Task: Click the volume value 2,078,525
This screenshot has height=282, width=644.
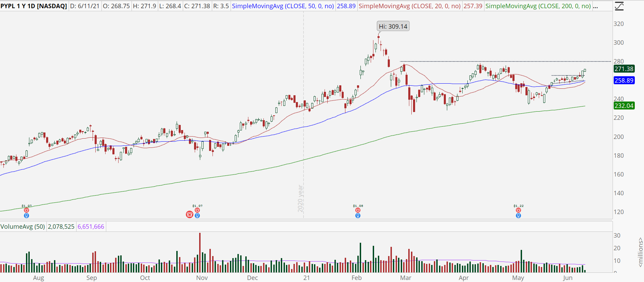Action: coord(61,227)
